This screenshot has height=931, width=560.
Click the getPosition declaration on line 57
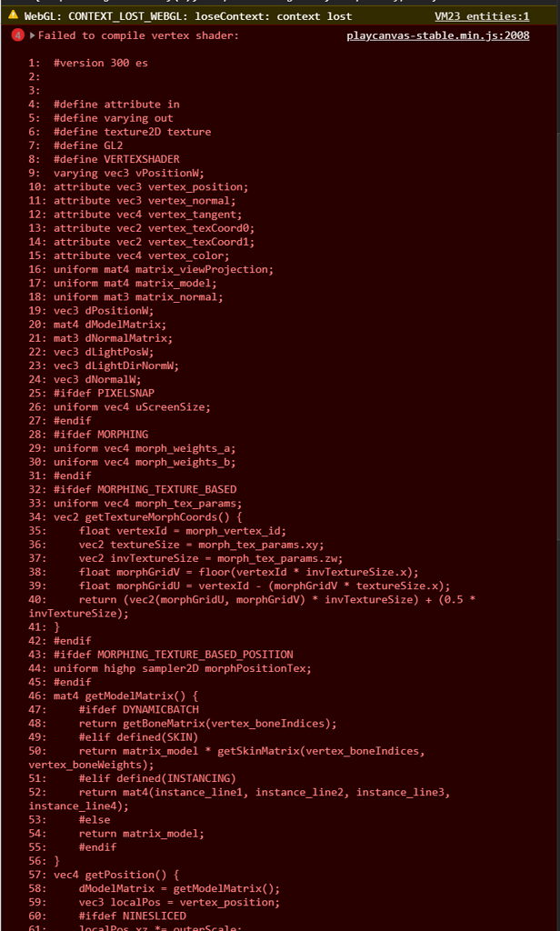(x=127, y=874)
